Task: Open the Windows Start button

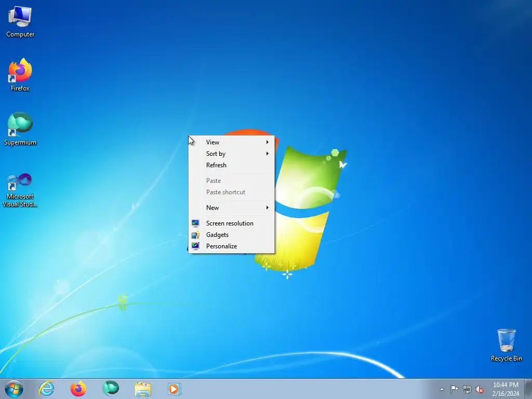Action: [14, 389]
